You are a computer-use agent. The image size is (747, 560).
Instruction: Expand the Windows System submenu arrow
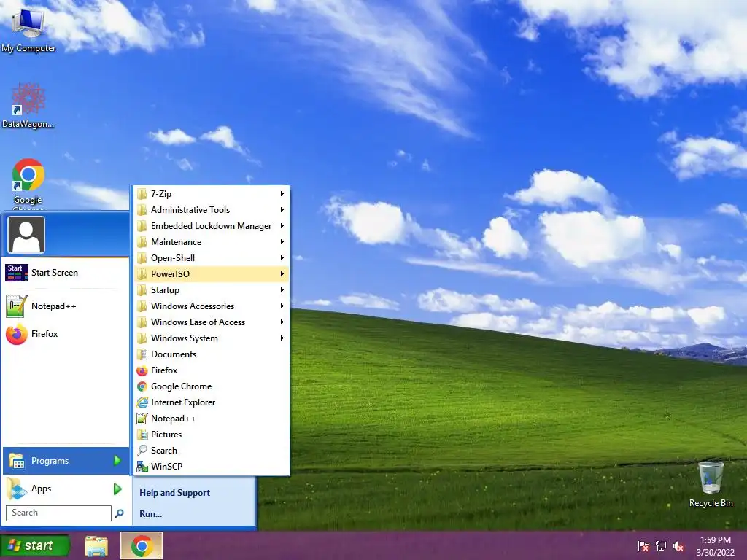pos(282,338)
